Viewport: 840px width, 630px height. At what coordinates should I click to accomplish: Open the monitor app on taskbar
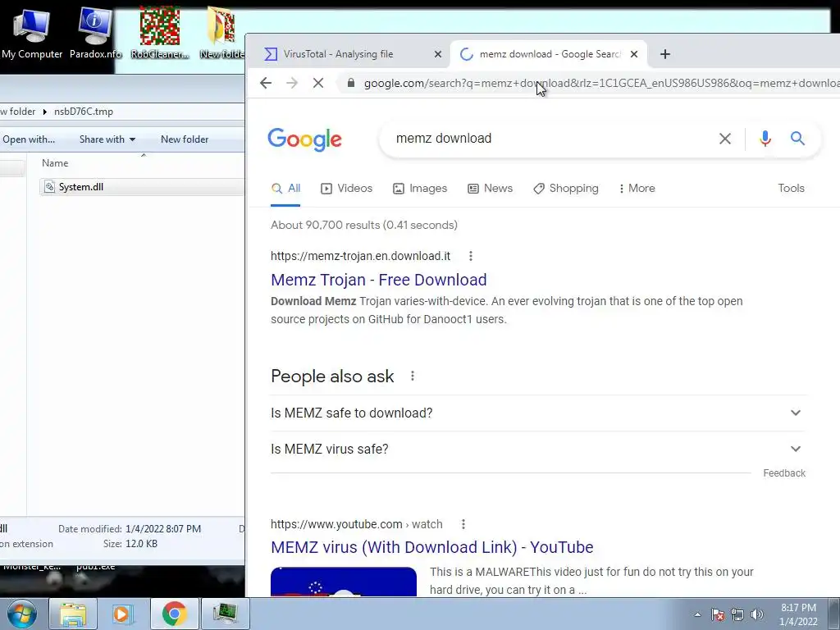[225, 614]
